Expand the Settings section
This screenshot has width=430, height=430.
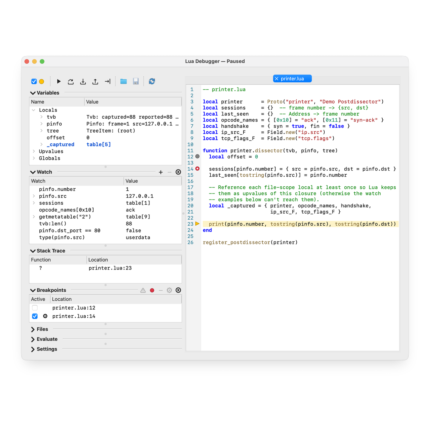[33, 349]
